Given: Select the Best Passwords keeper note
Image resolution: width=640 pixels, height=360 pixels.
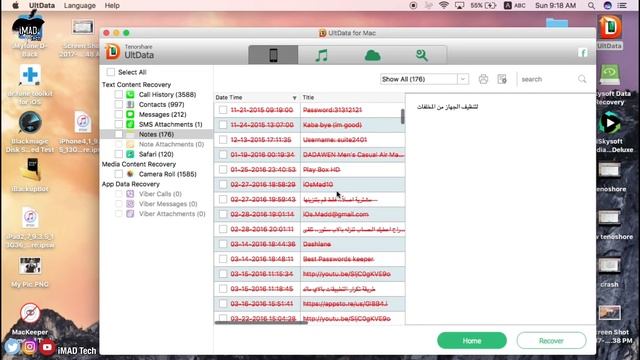Looking at the screenshot, I should pyautogui.click(x=309, y=259).
